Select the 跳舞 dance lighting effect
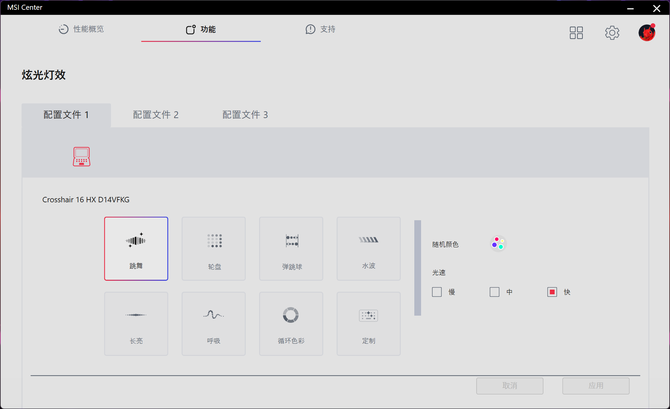The width and height of the screenshot is (670, 409). pos(136,249)
